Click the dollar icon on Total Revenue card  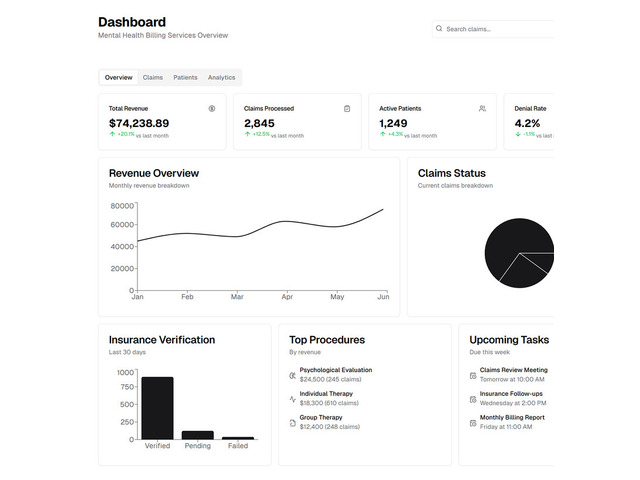(x=211, y=108)
